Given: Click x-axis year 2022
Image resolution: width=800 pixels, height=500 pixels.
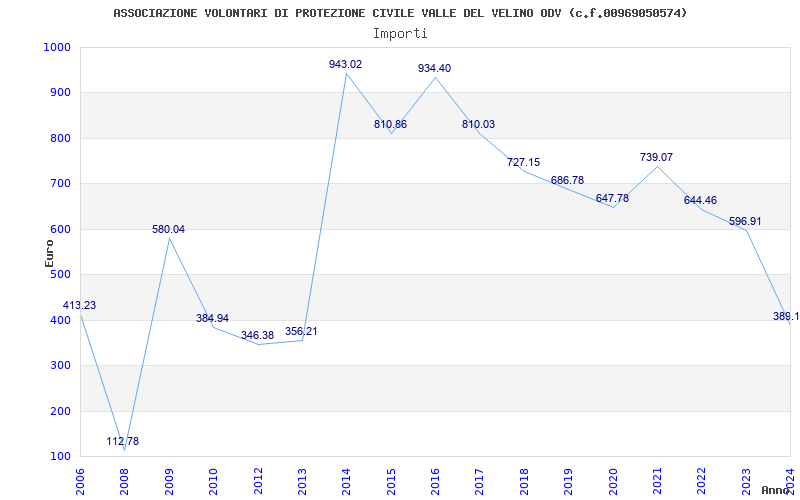Looking at the screenshot, I should pos(702,482).
